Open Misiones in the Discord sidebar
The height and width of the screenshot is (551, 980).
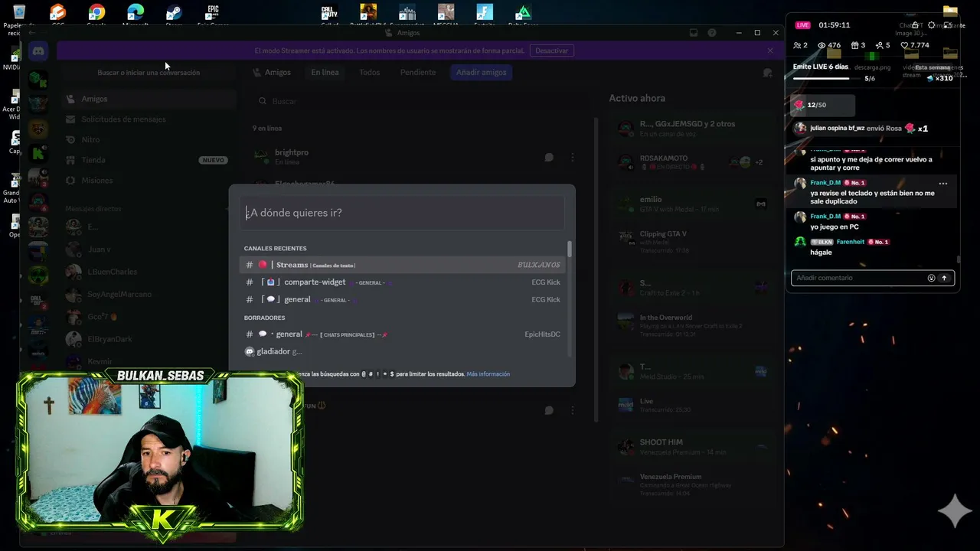149,181
